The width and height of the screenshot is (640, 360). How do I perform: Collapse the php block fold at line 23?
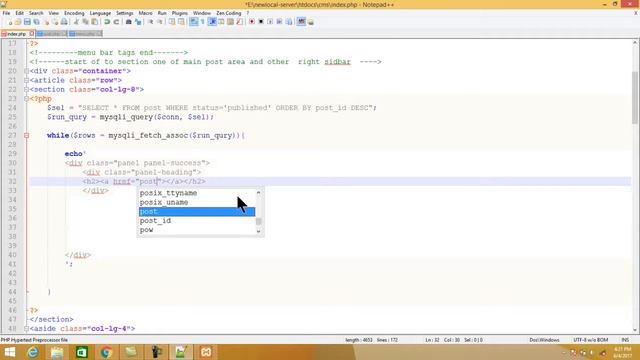[x=27, y=99]
